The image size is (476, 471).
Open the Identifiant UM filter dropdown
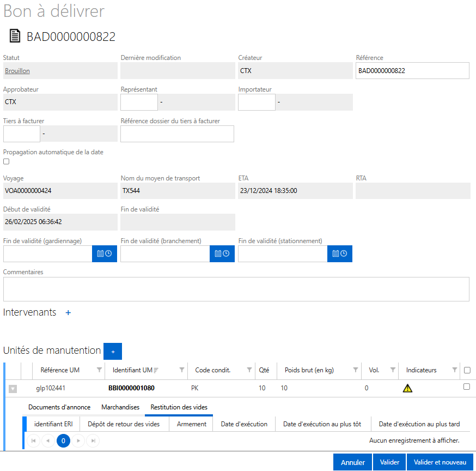click(x=182, y=370)
